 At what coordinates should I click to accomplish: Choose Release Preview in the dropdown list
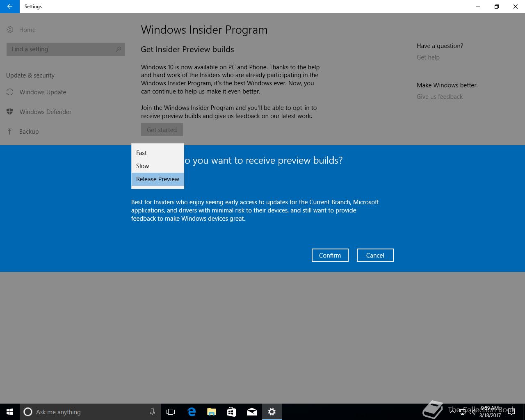157,179
